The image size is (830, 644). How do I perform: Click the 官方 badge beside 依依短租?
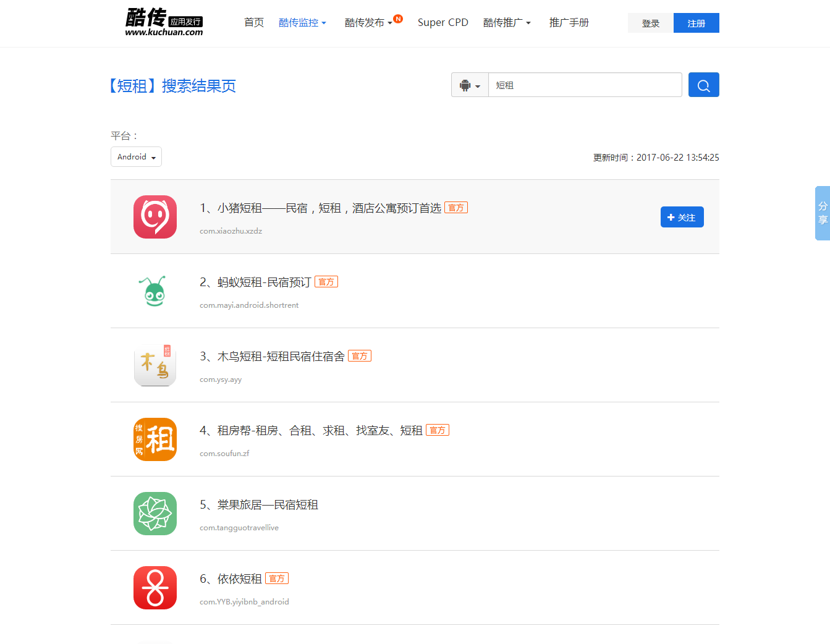pyautogui.click(x=277, y=578)
